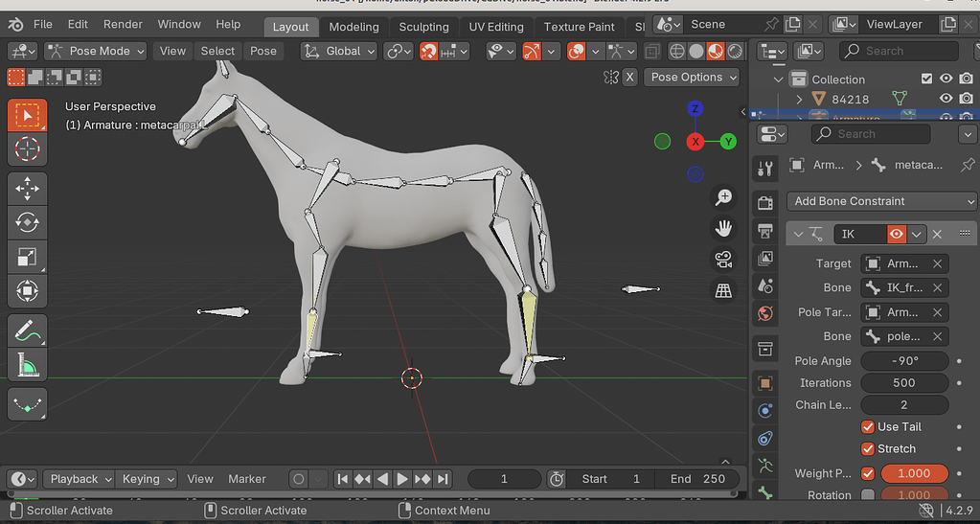The height and width of the screenshot is (524, 980).
Task: Click the viewport zoom magnifier icon
Action: click(x=724, y=197)
